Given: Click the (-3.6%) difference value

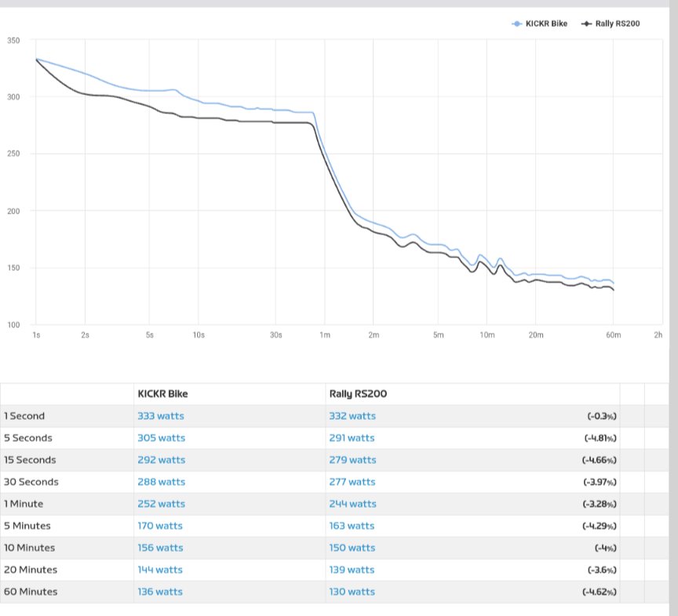Looking at the screenshot, I should click(602, 570).
